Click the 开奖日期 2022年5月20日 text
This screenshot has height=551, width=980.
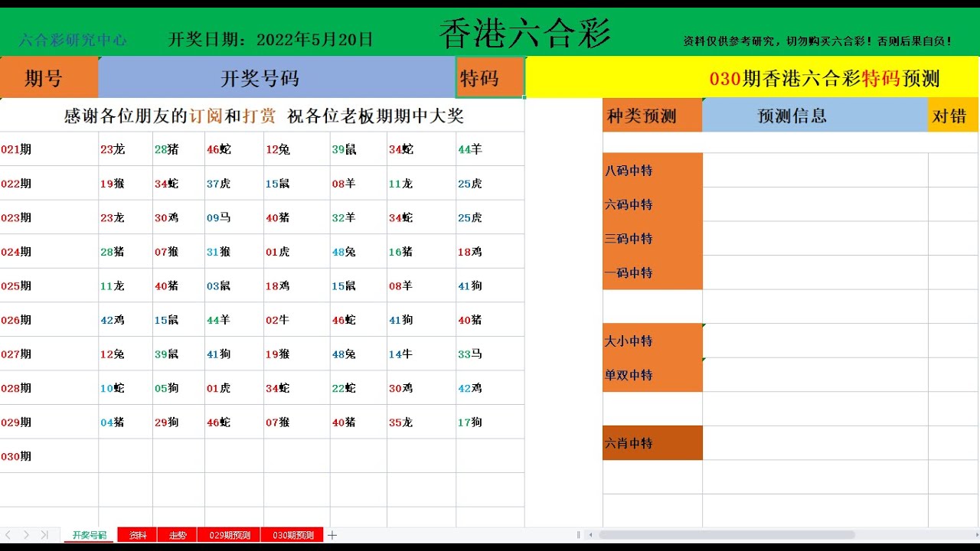click(x=271, y=40)
